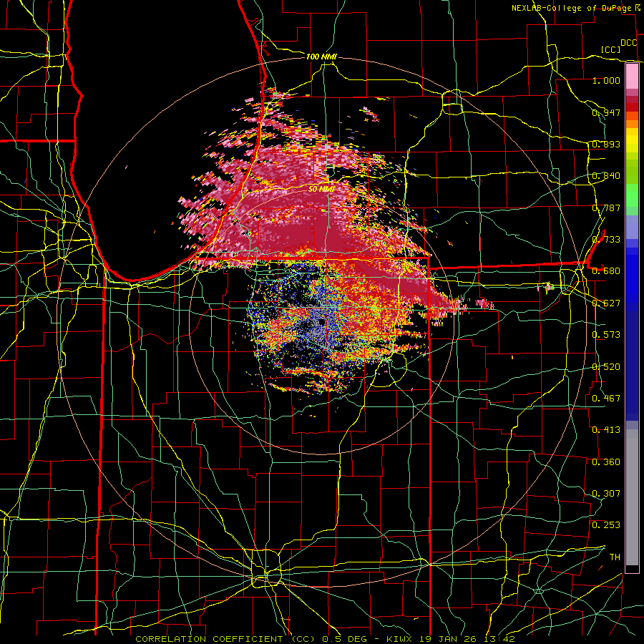The image size is (644, 644).
Task: Select the 0.947 legend value
Action: 606,112
